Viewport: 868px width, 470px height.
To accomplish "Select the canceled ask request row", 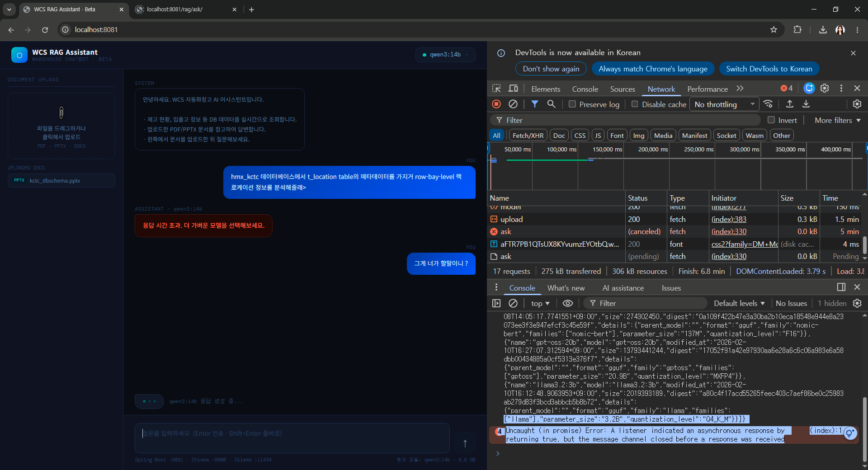I will [676, 232].
